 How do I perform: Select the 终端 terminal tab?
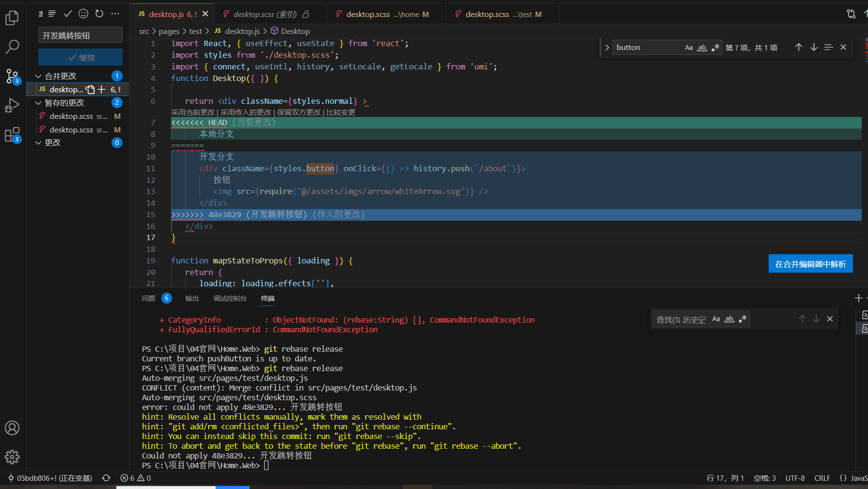click(268, 298)
